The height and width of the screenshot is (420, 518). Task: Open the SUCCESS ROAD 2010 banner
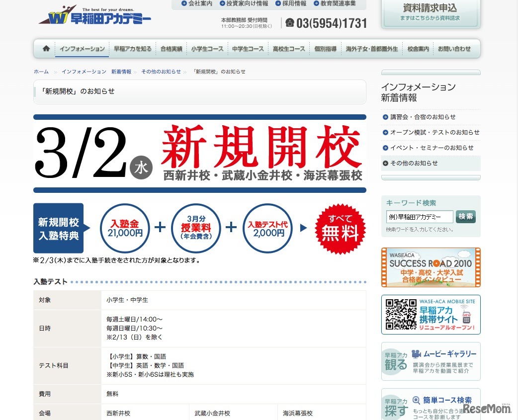point(431,267)
